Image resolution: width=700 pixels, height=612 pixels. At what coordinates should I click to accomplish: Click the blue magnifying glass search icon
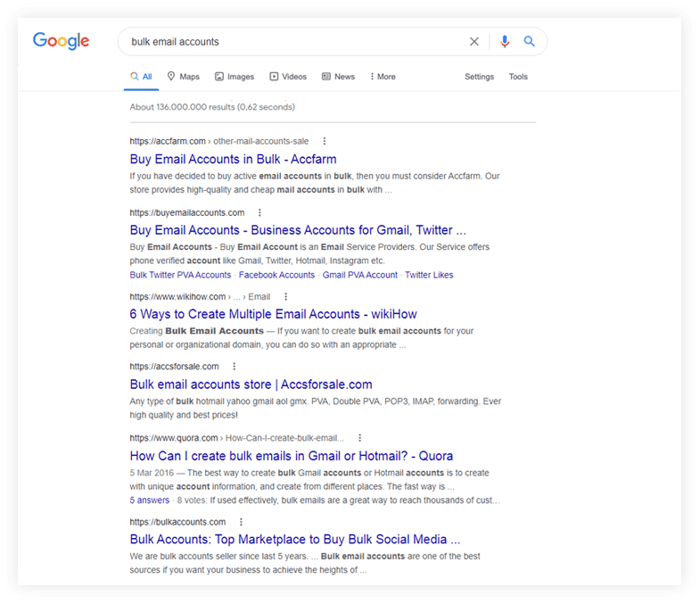click(x=530, y=42)
